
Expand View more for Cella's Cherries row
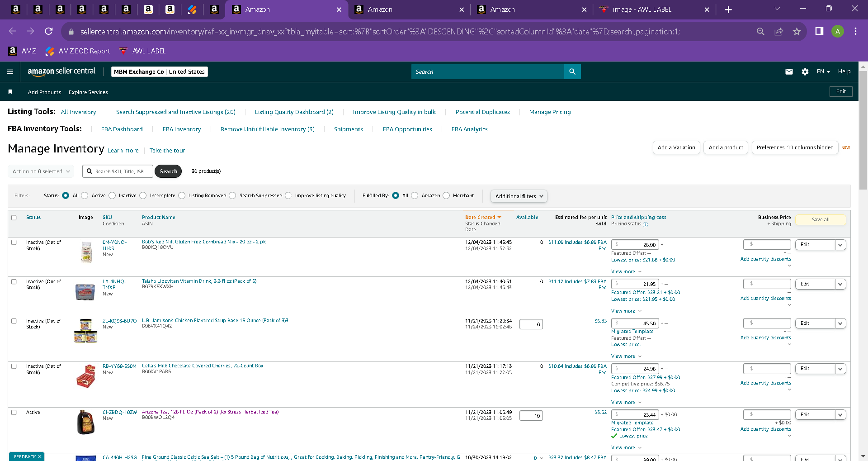(626, 402)
